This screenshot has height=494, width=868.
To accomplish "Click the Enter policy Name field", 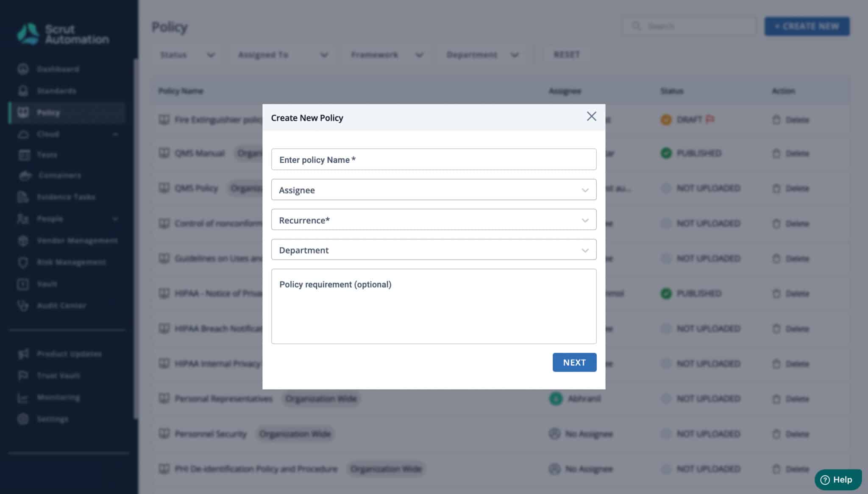I will coord(434,159).
